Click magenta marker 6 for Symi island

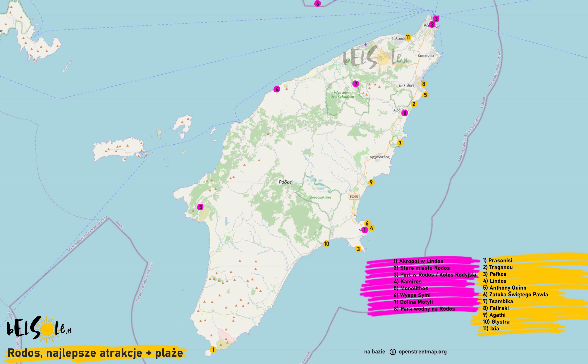(318, 4)
